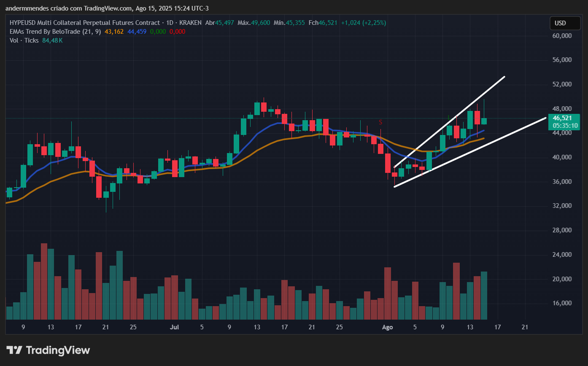588x366 pixels.
Task: Click the Ago label on time axis
Action: [x=388, y=327]
